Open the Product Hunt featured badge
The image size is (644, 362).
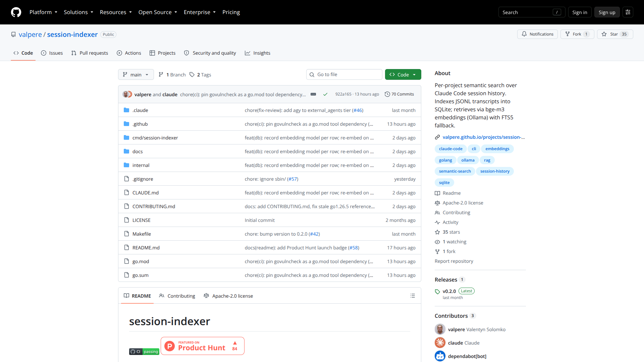tap(203, 346)
